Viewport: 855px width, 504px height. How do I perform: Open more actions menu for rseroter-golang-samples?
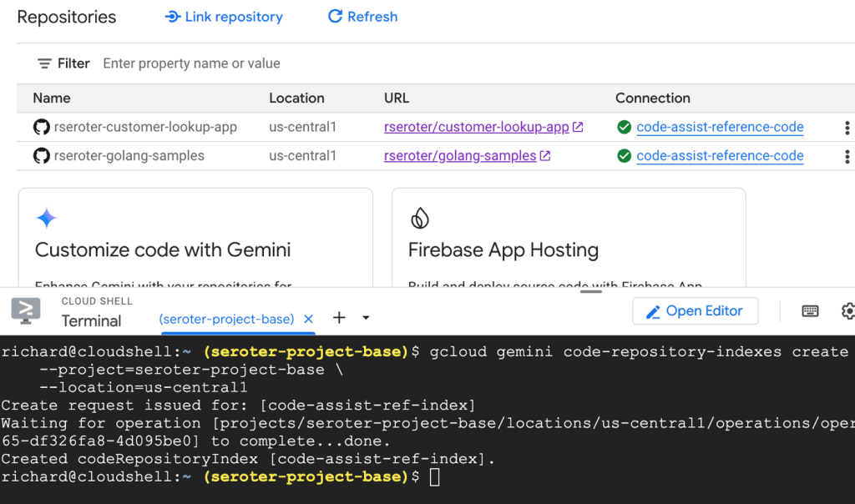pos(847,156)
